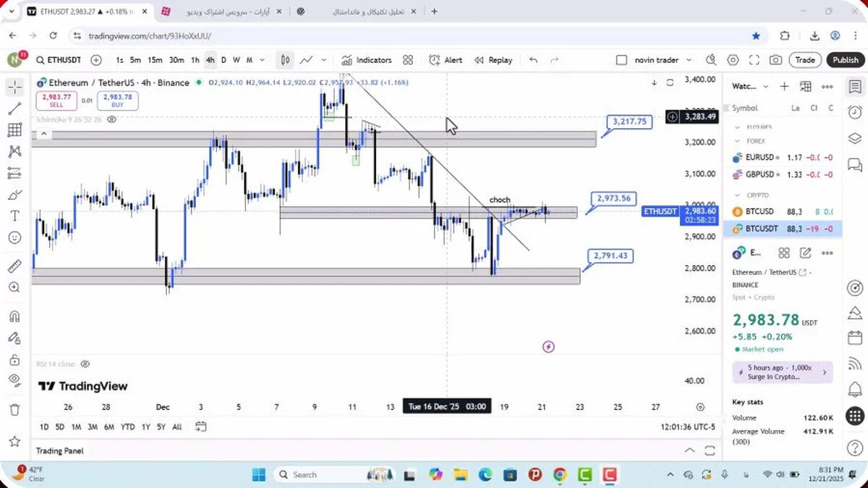The height and width of the screenshot is (488, 868).
Task: Lock all drawing tools
Action: 14,360
